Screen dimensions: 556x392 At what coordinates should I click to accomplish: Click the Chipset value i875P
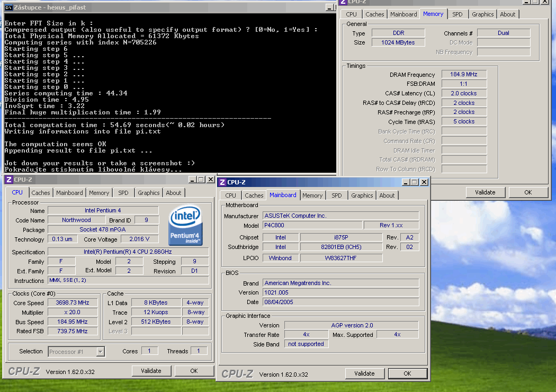pyautogui.click(x=341, y=237)
